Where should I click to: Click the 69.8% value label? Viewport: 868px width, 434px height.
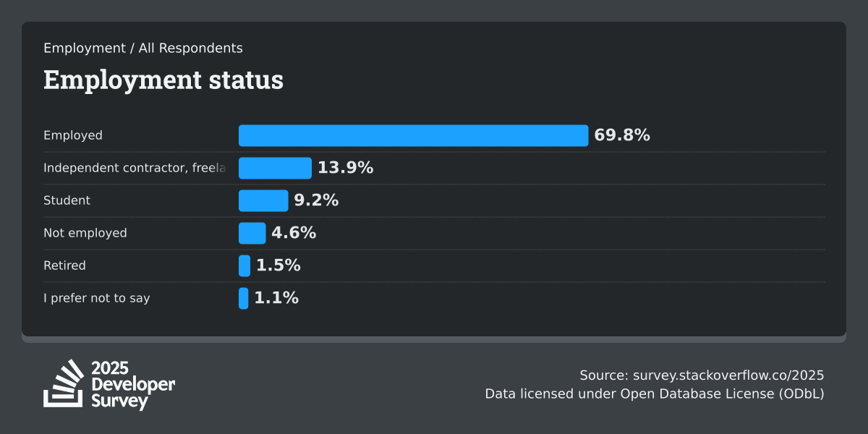click(x=622, y=135)
